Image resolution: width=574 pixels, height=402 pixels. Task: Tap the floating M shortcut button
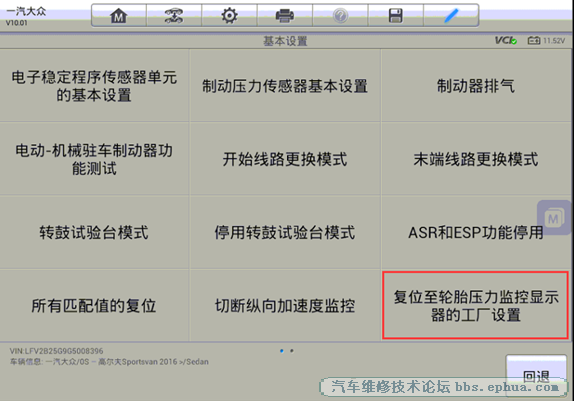(x=554, y=218)
